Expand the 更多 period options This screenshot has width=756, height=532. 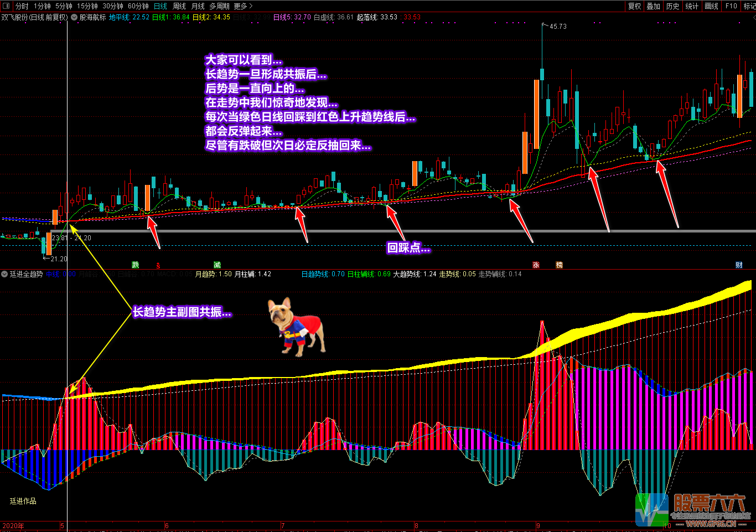point(243,6)
